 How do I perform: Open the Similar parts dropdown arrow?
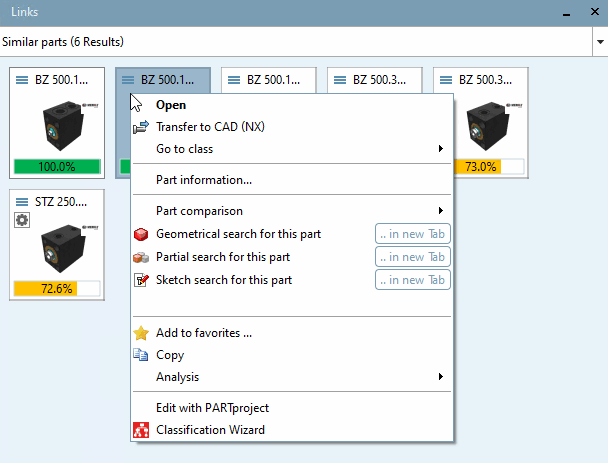(600, 41)
